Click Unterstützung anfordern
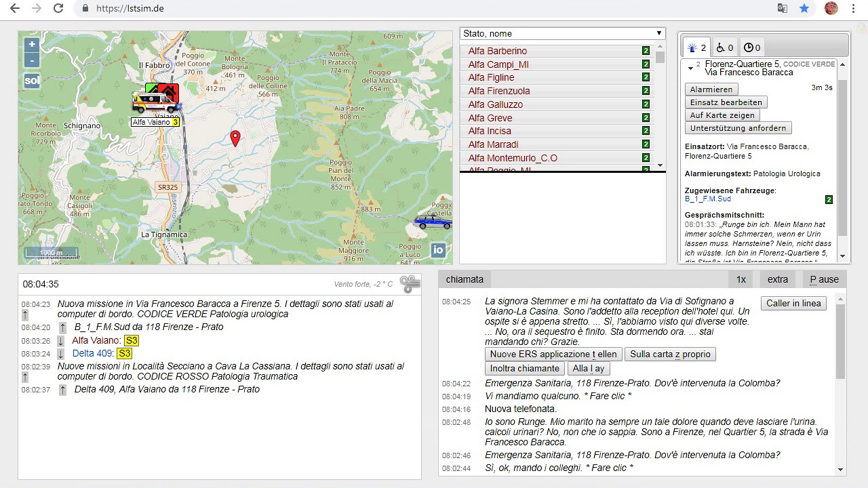 738,128
